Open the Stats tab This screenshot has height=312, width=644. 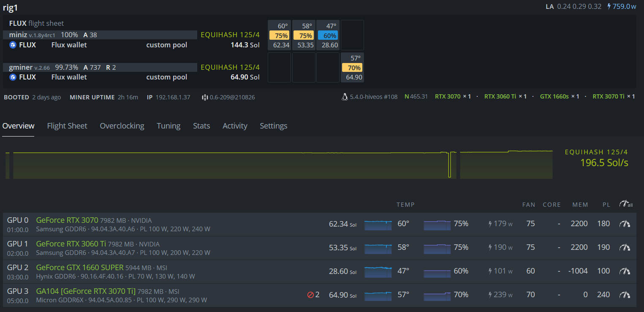pos(201,126)
